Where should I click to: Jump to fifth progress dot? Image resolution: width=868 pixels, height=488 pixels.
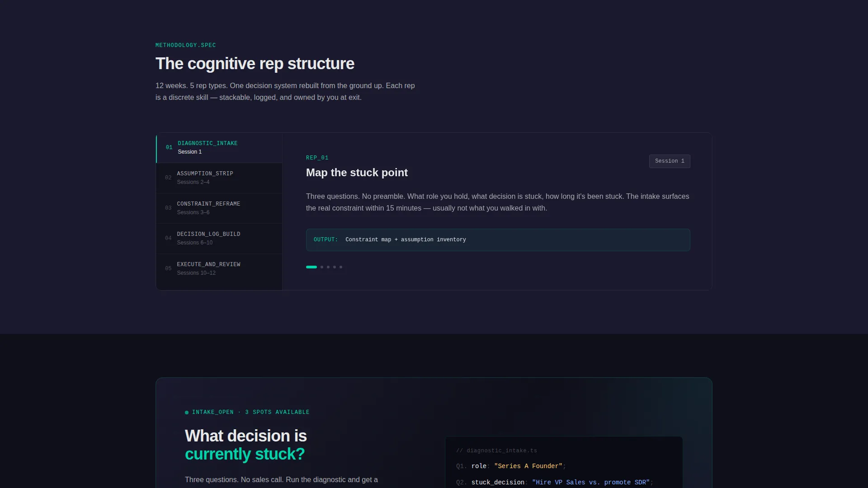pyautogui.click(x=341, y=267)
